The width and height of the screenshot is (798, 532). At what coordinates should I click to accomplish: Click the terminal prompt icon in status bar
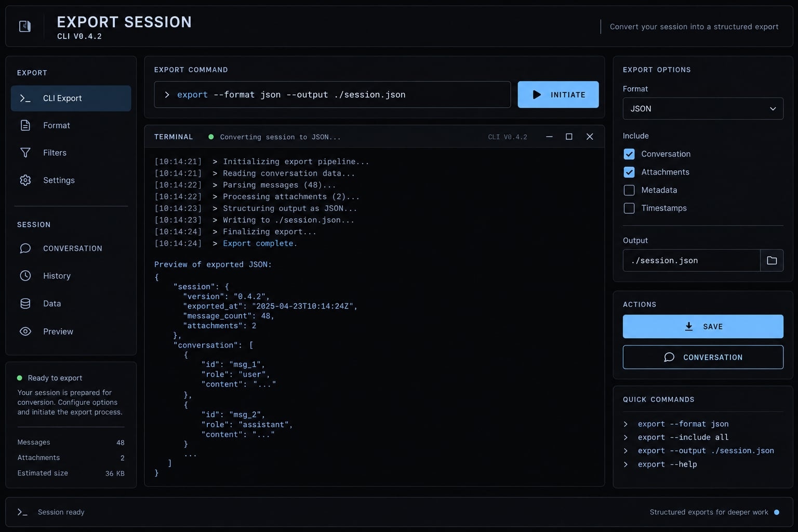(x=22, y=512)
